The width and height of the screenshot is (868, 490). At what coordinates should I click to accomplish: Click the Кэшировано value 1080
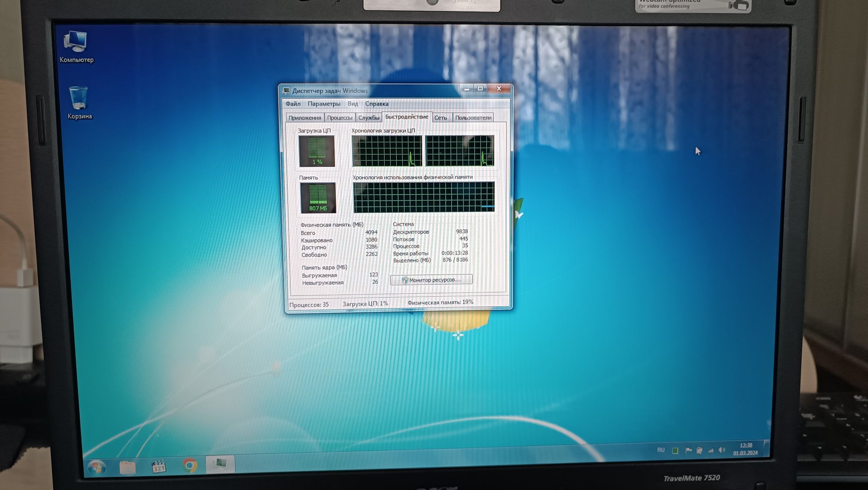pyautogui.click(x=371, y=240)
